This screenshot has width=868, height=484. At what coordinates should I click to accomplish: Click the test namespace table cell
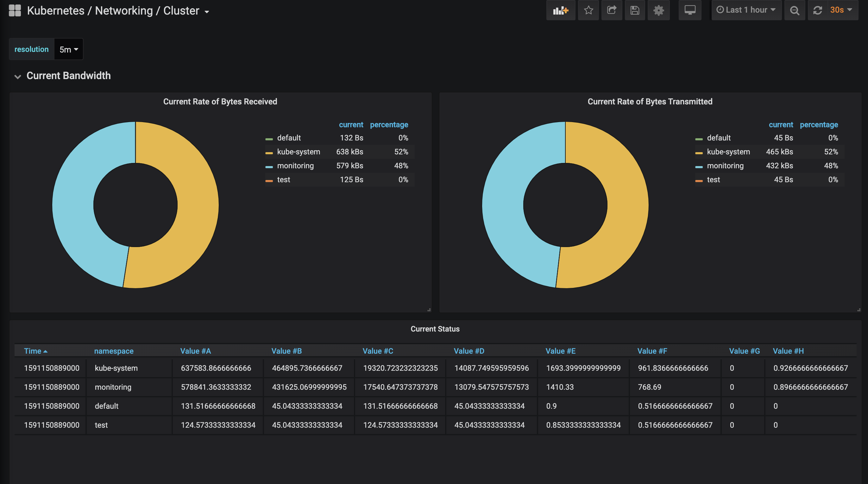[129, 425]
